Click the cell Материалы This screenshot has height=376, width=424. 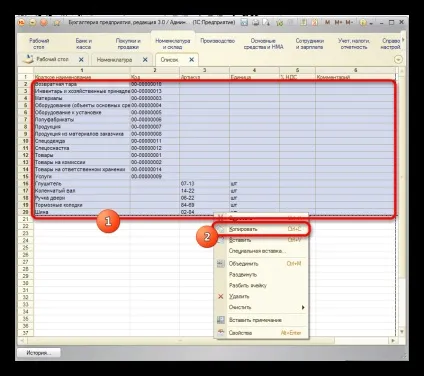tap(82, 98)
